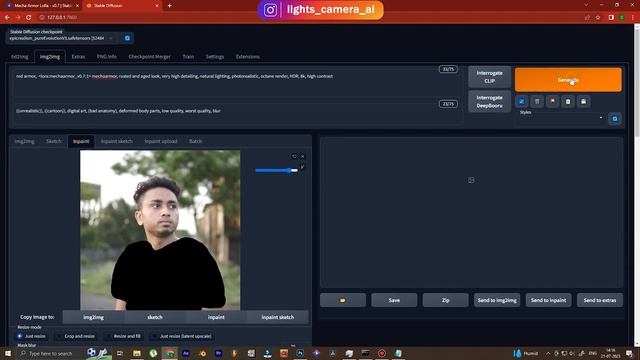Click the masked portrait in the inpaint canvas
640x360 pixels.
tap(160, 230)
